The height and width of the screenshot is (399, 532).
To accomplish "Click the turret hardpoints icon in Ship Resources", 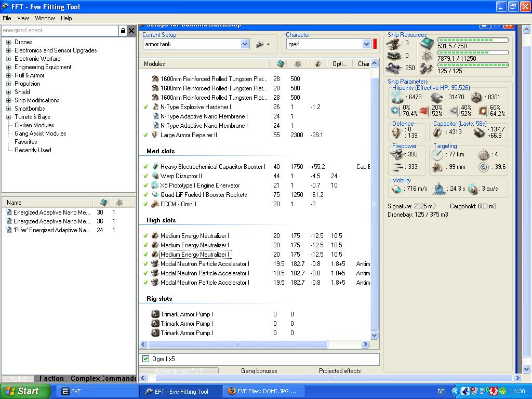I will click(394, 44).
